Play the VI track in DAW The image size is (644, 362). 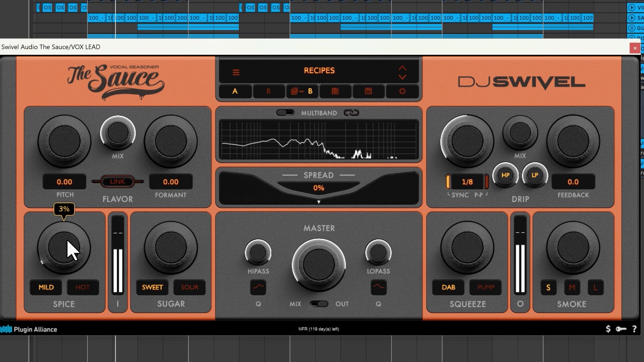(632, 7)
